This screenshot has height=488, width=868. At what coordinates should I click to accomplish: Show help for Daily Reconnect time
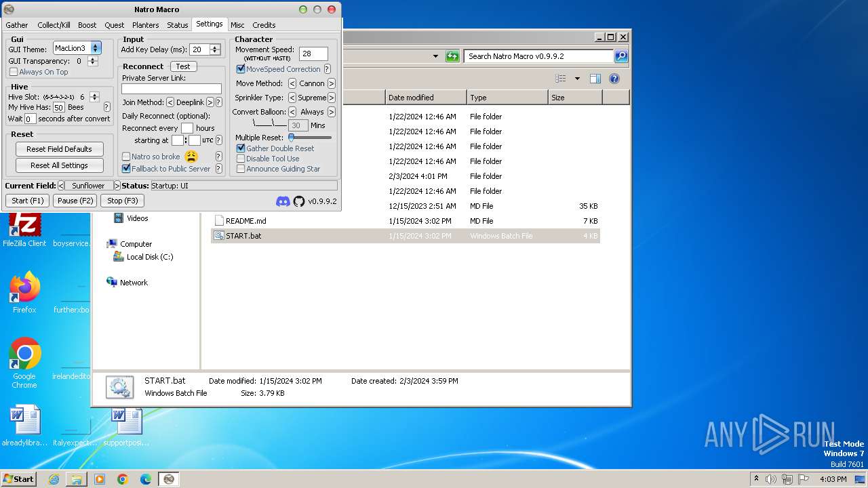click(x=218, y=140)
